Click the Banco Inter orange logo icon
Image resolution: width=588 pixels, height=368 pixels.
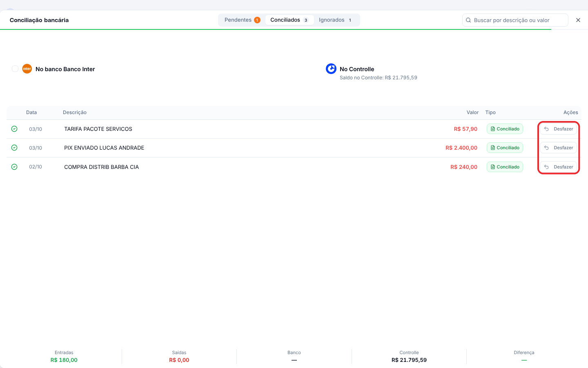pos(27,69)
